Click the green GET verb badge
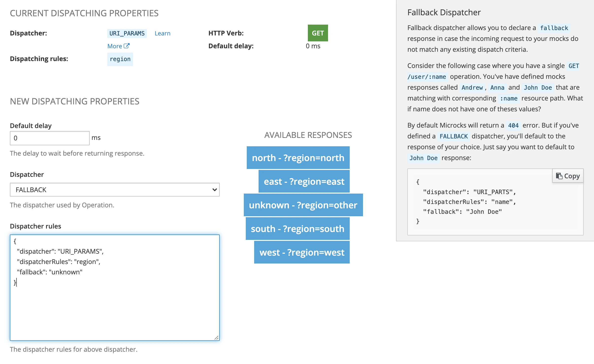 318,33
